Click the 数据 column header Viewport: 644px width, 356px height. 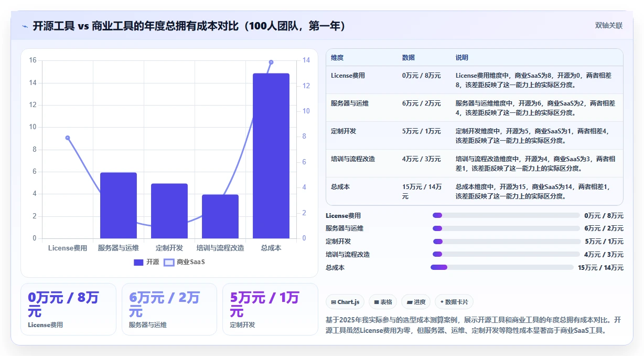coord(409,58)
